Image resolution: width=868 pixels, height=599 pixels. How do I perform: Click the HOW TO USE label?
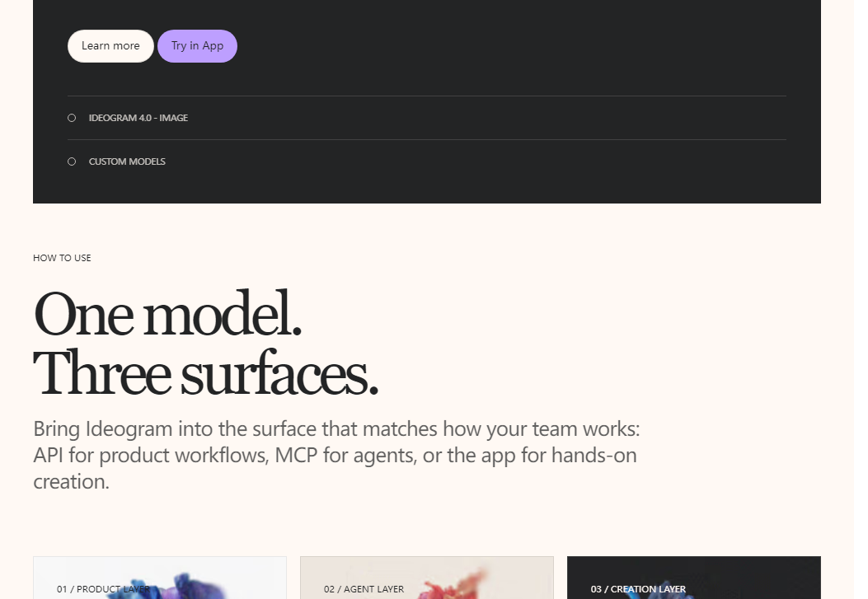tap(62, 258)
